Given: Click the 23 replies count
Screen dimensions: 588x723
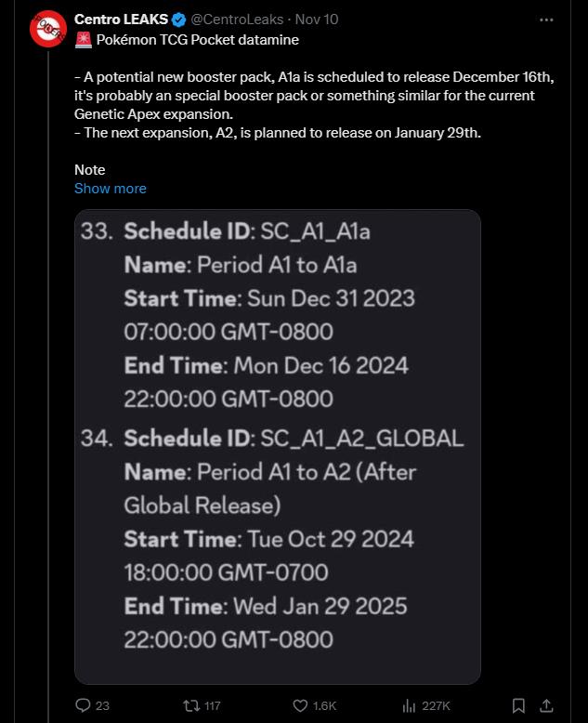Looking at the screenshot, I should pos(102,706).
